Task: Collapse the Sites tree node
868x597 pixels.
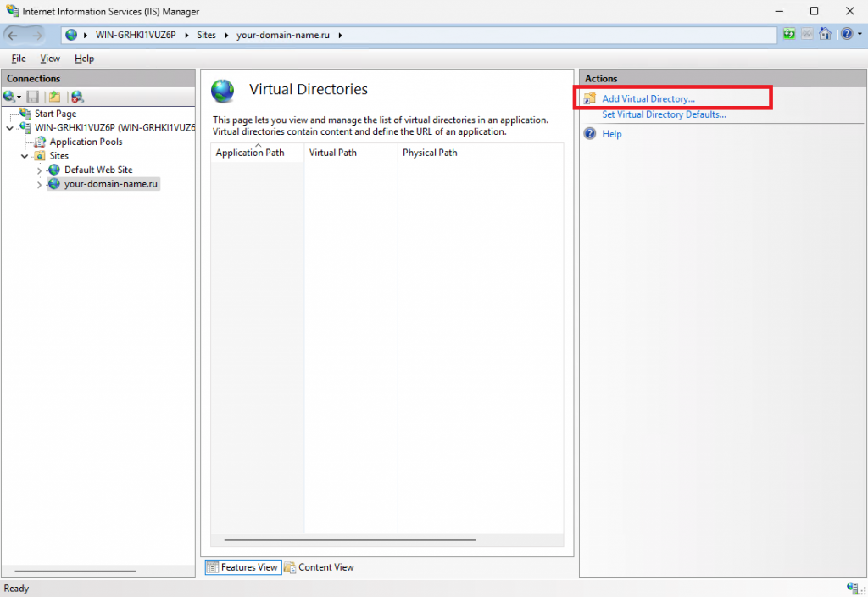Action: point(25,156)
